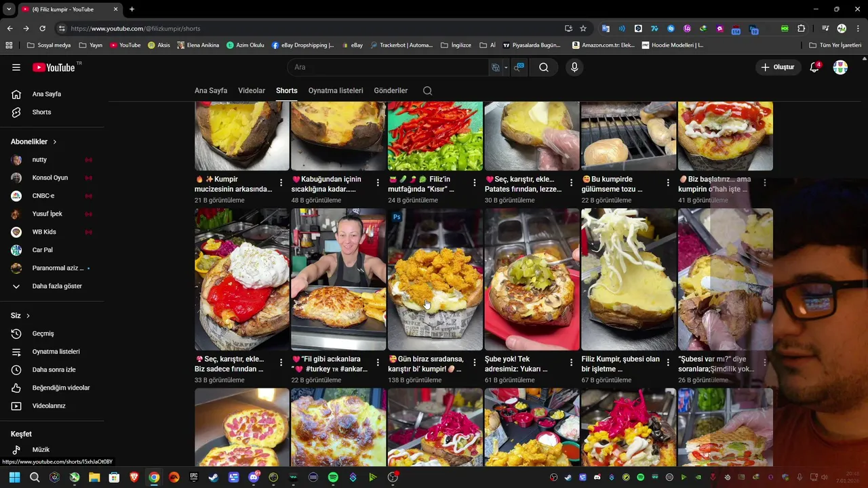The height and width of the screenshot is (488, 868).
Task: Open the Chrome extensions puzzle icon
Action: pos(802,28)
